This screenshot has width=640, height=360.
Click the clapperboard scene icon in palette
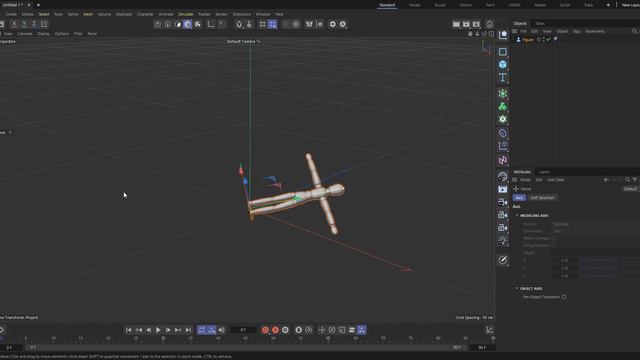pyautogui.click(x=502, y=189)
